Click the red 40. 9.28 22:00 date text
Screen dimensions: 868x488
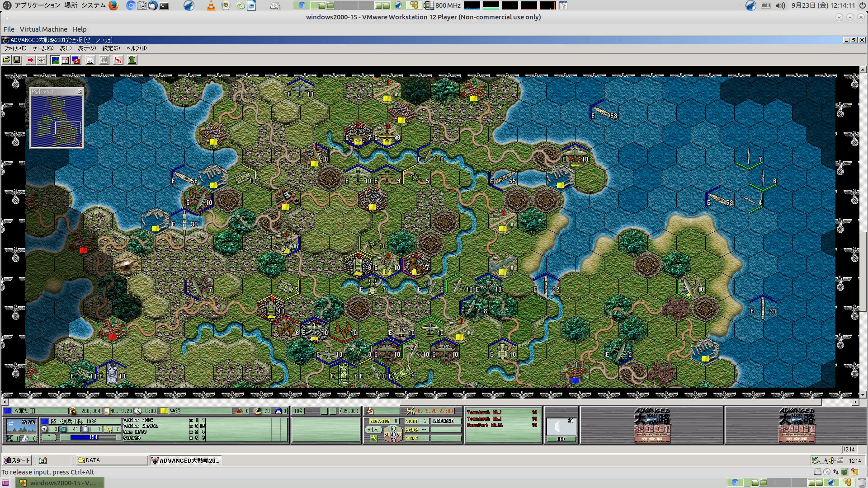click(434, 411)
